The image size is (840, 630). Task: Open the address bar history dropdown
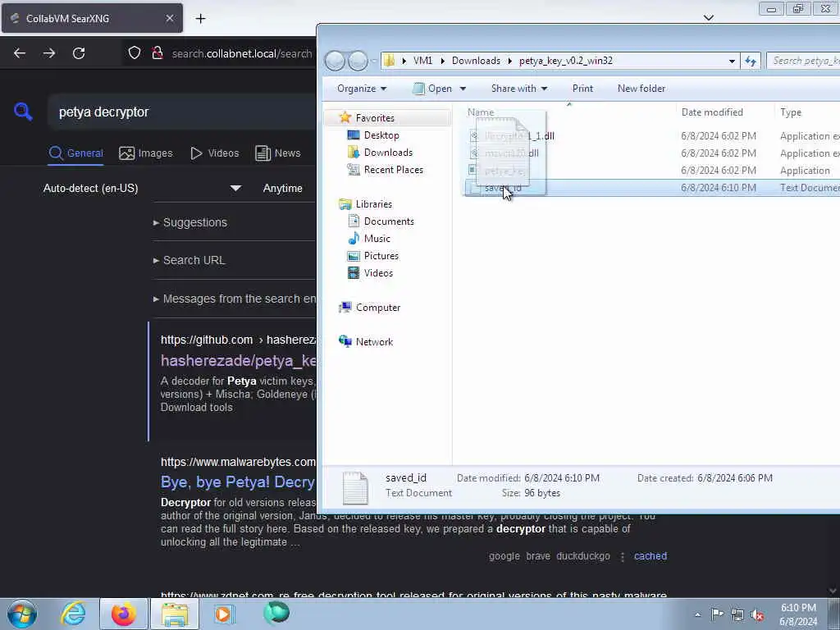732,61
